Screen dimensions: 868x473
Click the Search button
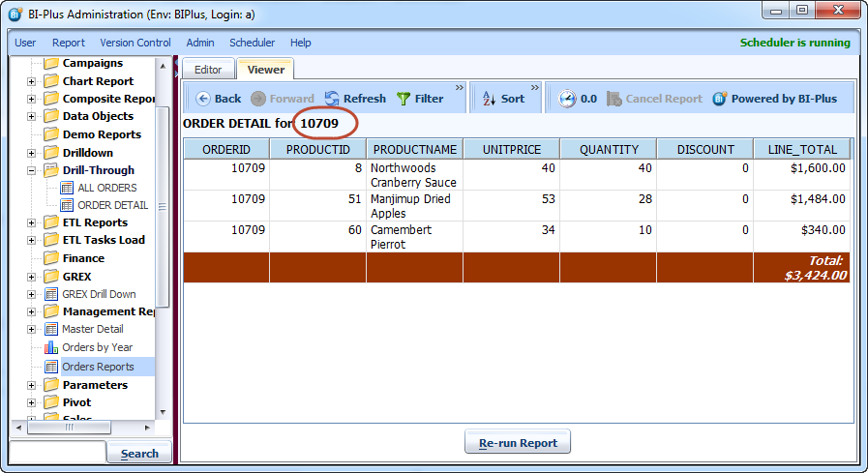pyautogui.click(x=139, y=454)
